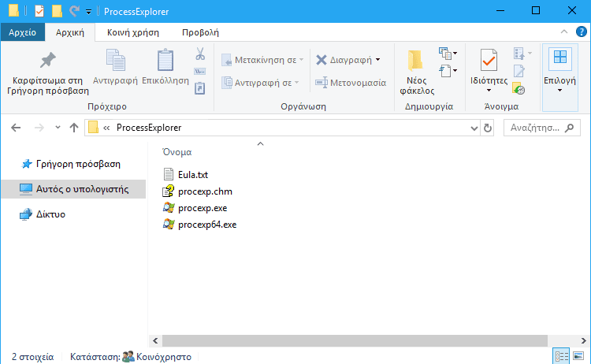Click the procexp.chm help file icon
Image resolution: width=591 pixels, height=364 pixels.
click(169, 191)
